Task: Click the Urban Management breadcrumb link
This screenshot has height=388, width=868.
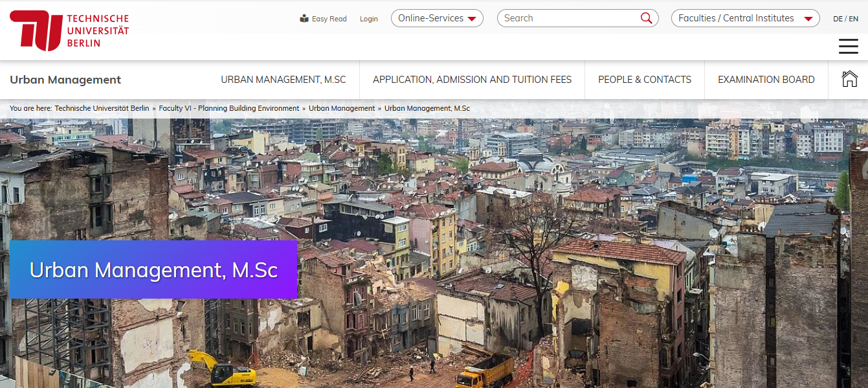Action: 342,108
